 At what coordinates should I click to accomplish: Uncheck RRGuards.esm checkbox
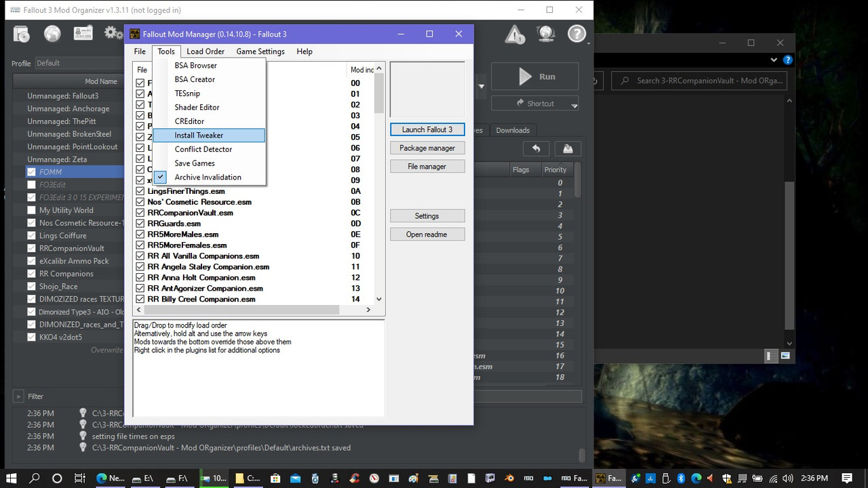tap(140, 224)
